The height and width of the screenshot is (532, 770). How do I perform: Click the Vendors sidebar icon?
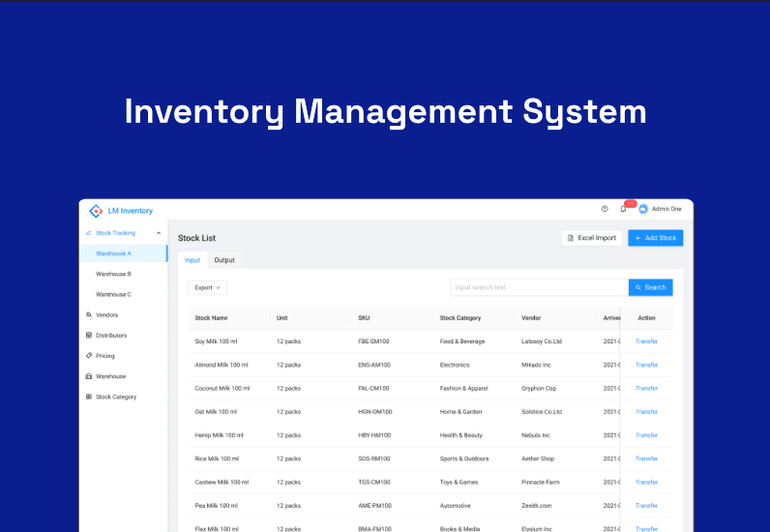(x=89, y=314)
